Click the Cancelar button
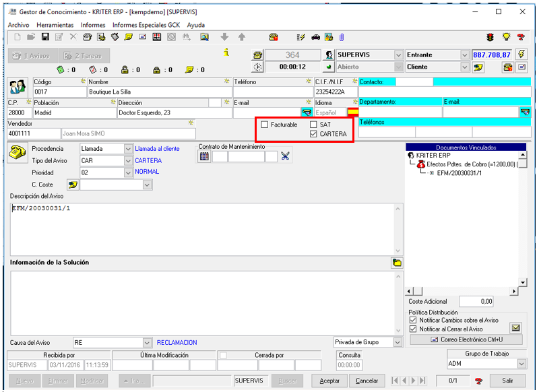 367,381
